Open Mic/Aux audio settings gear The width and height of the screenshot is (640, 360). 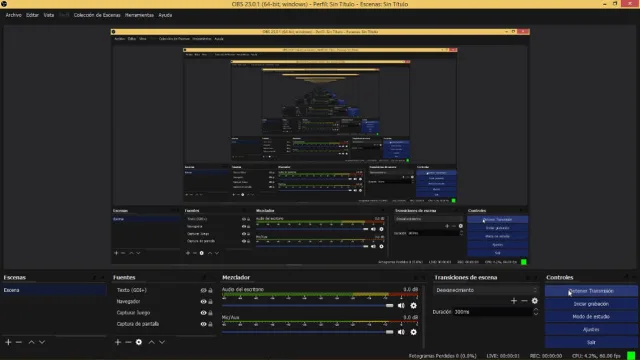point(413,332)
